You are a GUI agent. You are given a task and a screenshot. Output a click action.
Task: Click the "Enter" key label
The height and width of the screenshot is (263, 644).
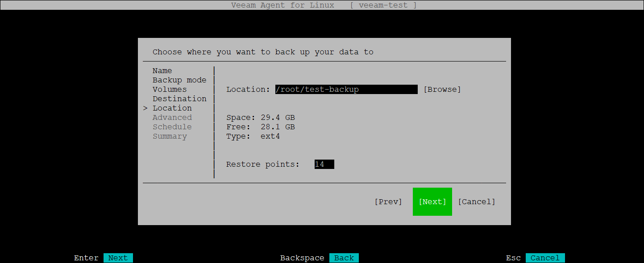click(86, 258)
